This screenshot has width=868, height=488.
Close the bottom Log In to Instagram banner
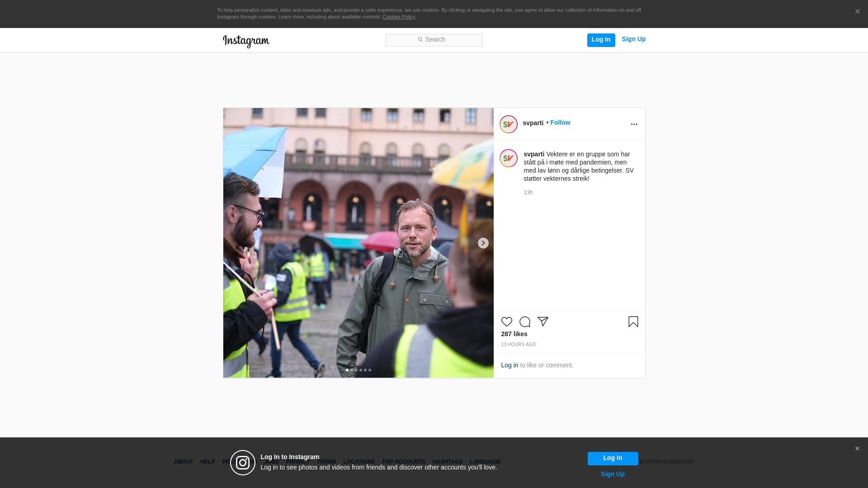pos(857,449)
